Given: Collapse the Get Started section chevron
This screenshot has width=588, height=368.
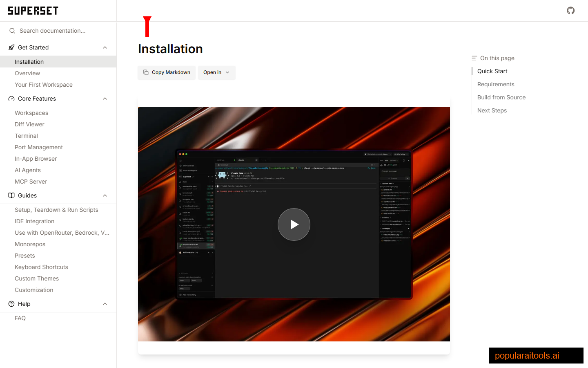Looking at the screenshot, I should pos(105,47).
